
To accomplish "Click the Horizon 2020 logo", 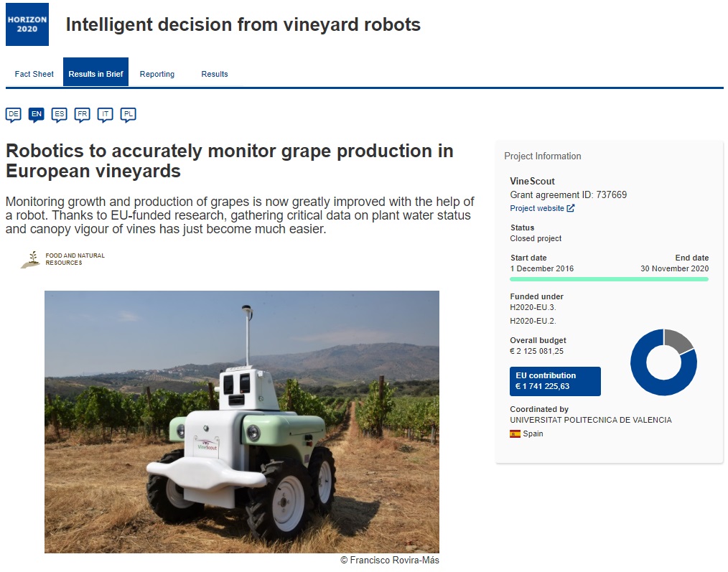I will coord(27,24).
